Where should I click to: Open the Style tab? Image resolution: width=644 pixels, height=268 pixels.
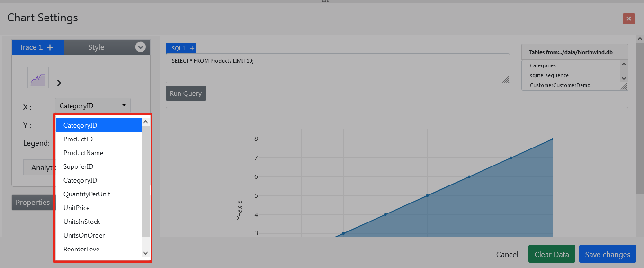point(96,47)
